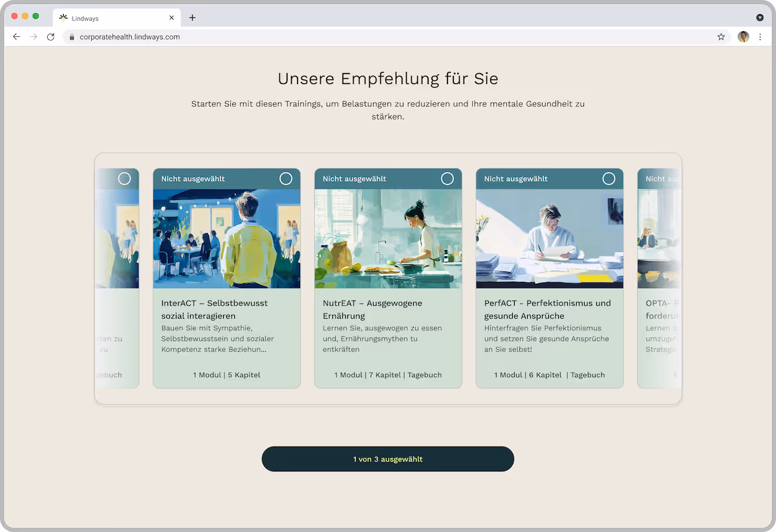Open a new tab with the plus button

[192, 18]
